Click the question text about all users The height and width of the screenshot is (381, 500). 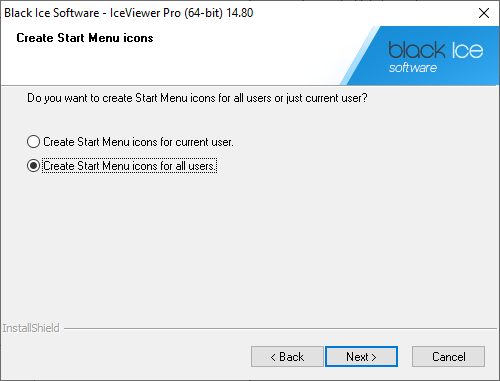197,98
